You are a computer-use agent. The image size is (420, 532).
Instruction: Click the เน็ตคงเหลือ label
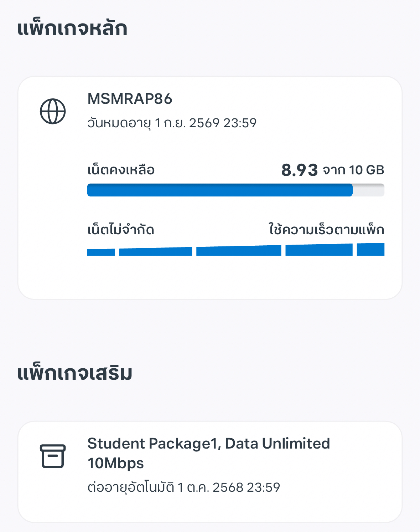tap(121, 170)
